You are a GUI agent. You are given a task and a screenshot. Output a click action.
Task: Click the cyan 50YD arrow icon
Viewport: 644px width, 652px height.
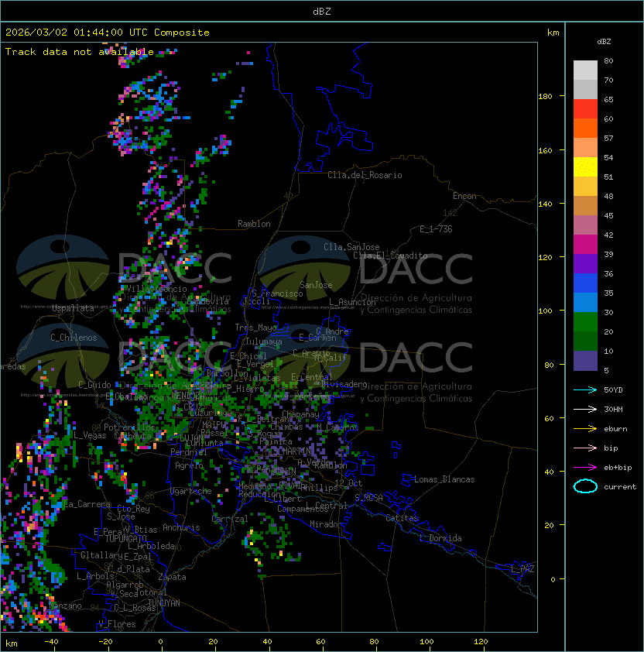(x=585, y=389)
